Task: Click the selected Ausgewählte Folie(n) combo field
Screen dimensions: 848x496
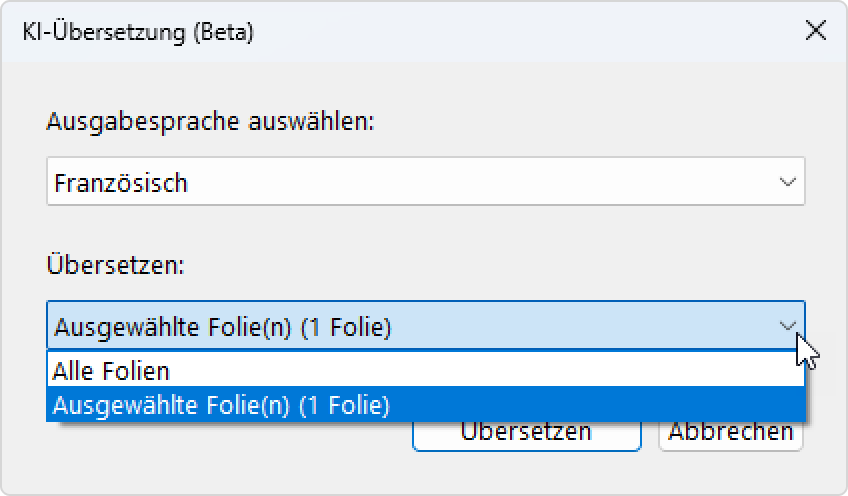Action: tap(426, 325)
